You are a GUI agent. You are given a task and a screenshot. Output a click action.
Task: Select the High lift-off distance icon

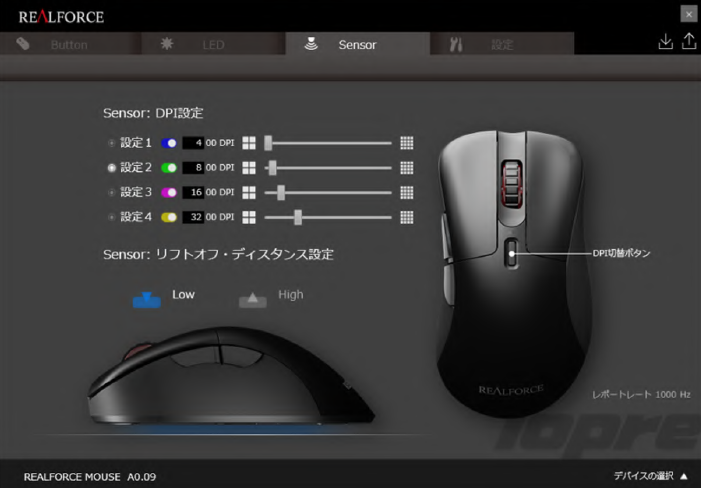click(253, 300)
